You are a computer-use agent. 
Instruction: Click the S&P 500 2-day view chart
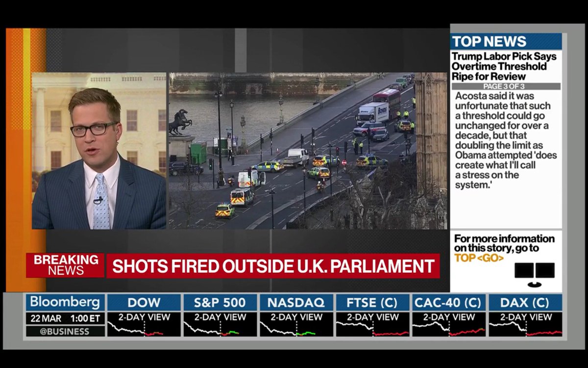point(220,324)
